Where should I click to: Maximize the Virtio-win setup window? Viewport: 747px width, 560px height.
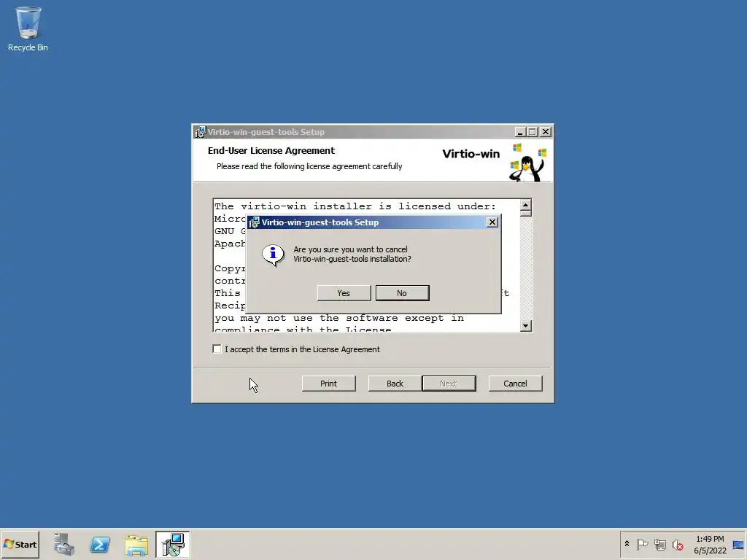[x=533, y=132]
